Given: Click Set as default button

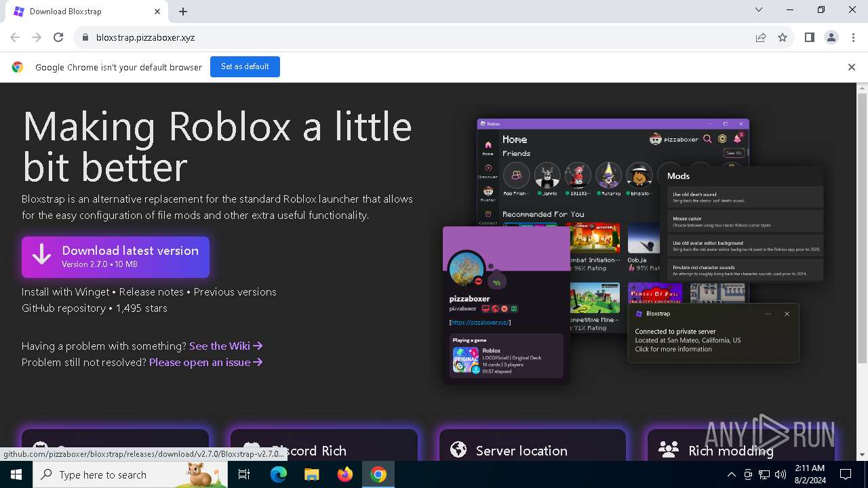Looking at the screenshot, I should (245, 66).
